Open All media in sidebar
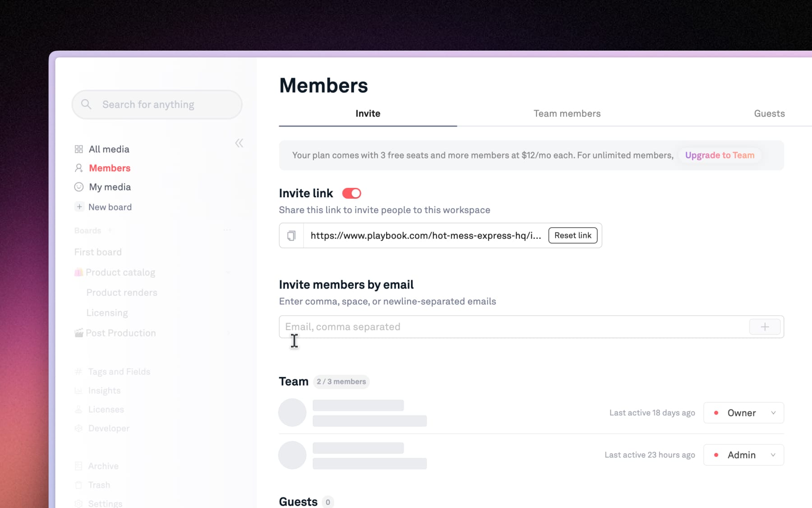Screen dimensions: 812x508 [109, 149]
